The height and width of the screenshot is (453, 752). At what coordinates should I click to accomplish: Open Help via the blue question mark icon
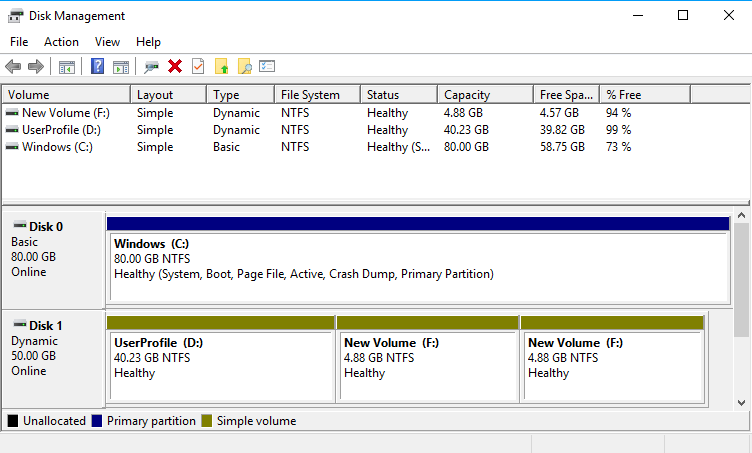(x=98, y=67)
